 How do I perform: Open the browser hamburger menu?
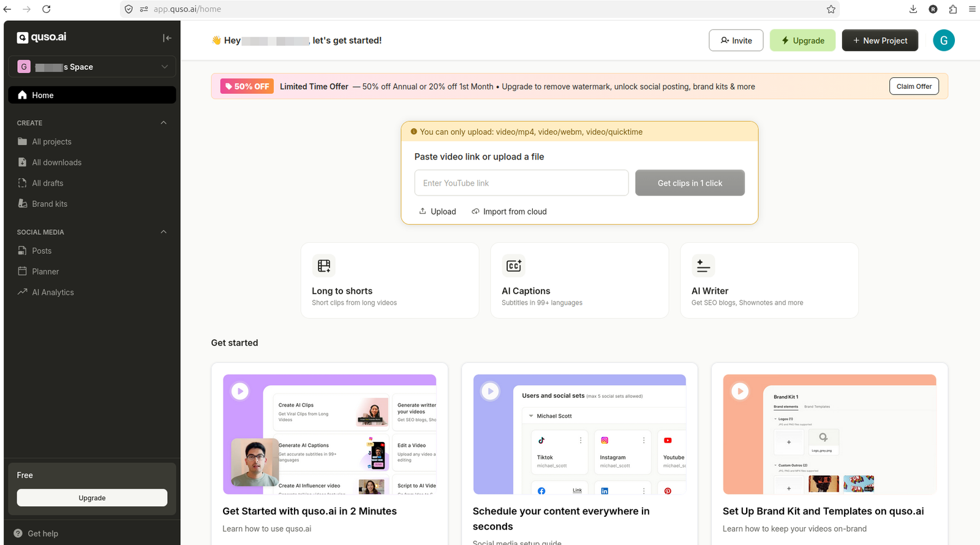(972, 9)
